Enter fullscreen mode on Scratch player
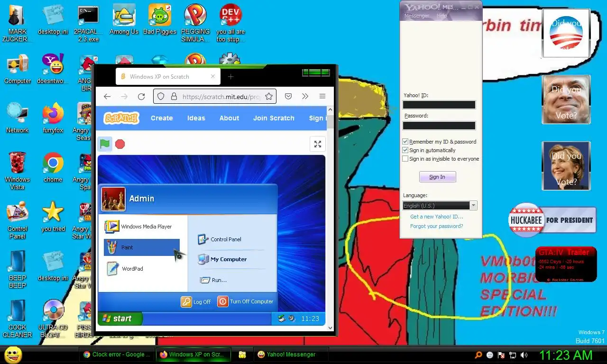Image resolution: width=607 pixels, height=364 pixels. [x=318, y=144]
